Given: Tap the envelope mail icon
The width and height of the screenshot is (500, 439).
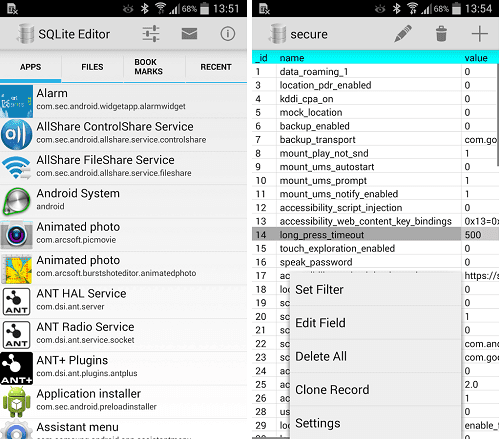Looking at the screenshot, I should point(189,34).
